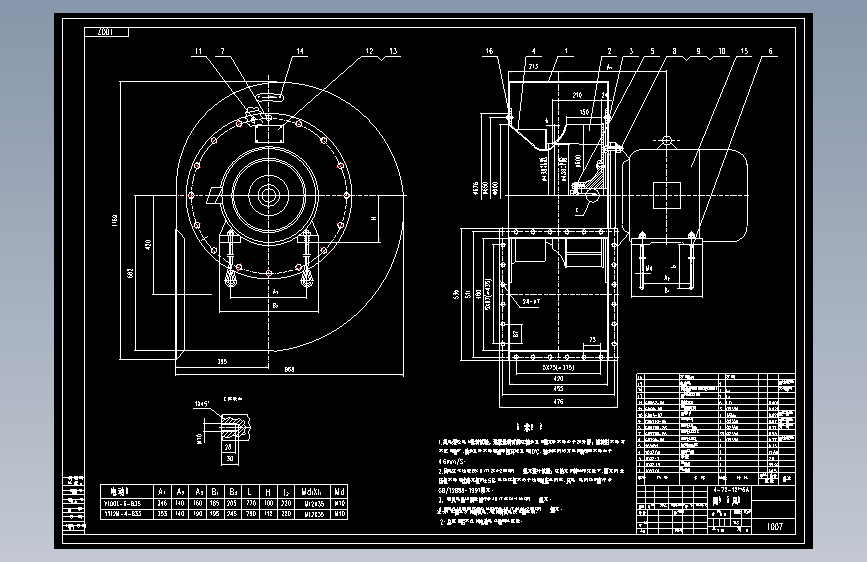
Task: Select part callout number 11
Action: click(199, 51)
